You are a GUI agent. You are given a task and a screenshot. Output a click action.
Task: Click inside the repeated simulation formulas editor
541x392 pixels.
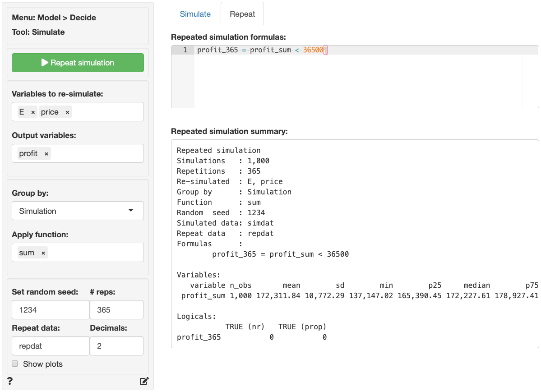point(356,81)
